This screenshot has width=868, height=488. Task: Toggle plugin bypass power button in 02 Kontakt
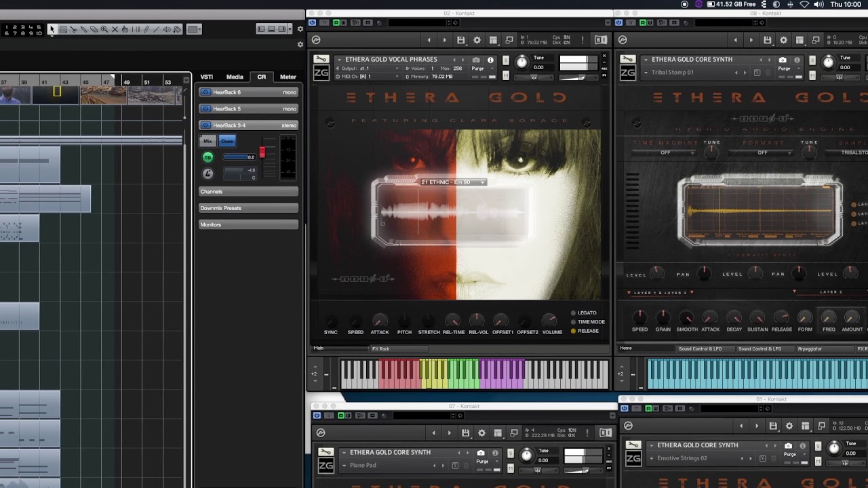[313, 22]
